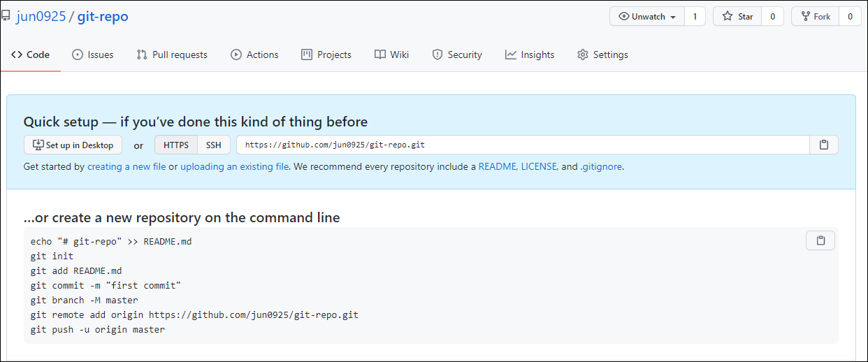
Task: Click the repository book icon beside jun0925
Action: (6, 17)
